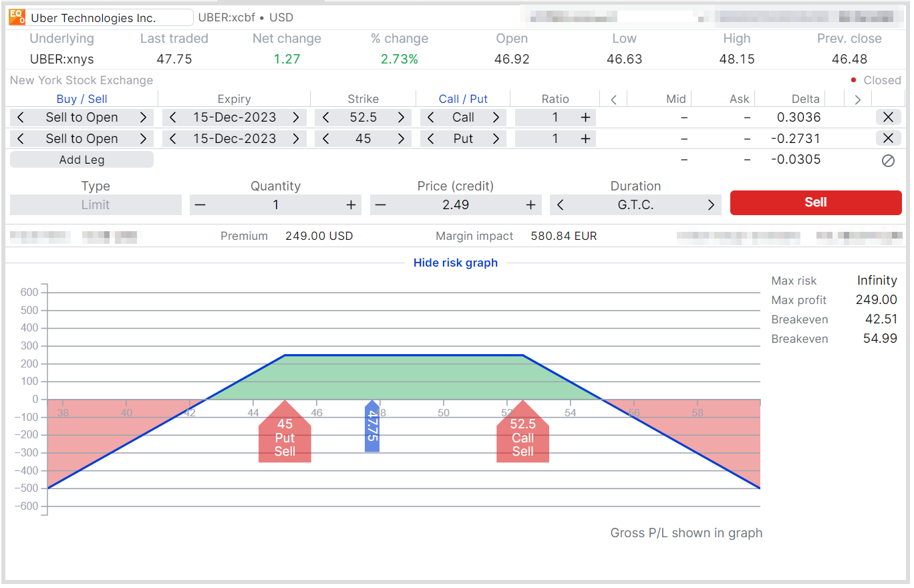Click the 52.5 strike value
The image size is (914, 588).
(363, 118)
